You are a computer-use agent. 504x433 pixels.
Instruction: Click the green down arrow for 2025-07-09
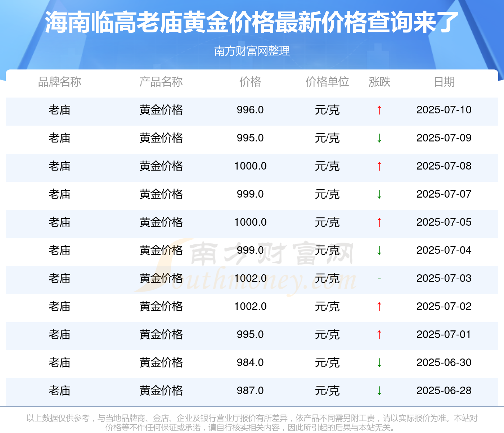(379, 138)
